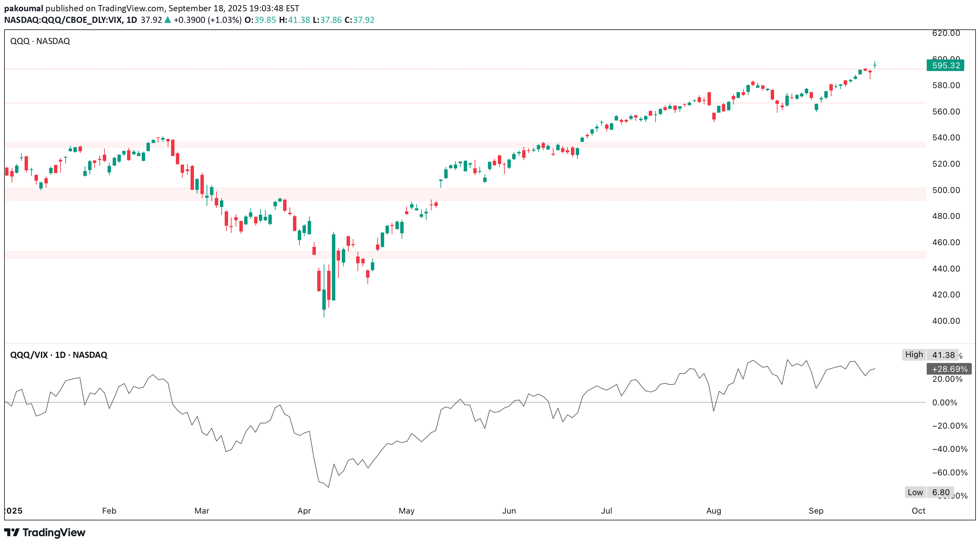Viewport: 980px width, 545px height.
Task: Click the Oct label on time axis
Action: pyautogui.click(x=918, y=511)
